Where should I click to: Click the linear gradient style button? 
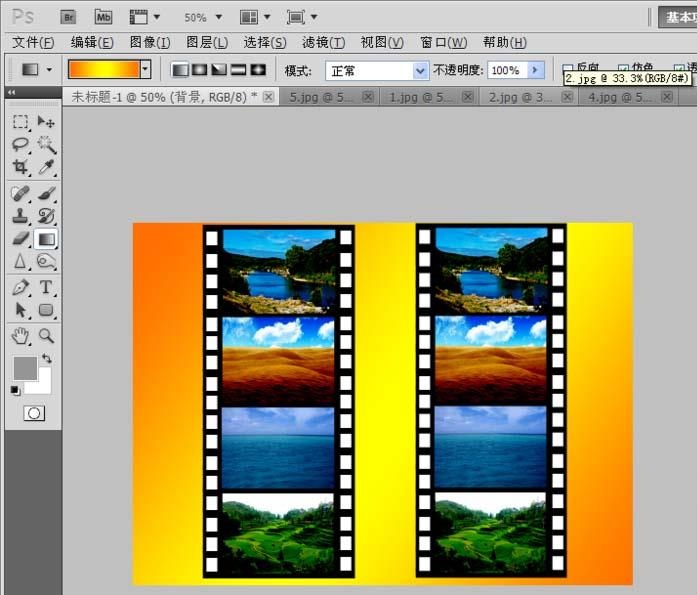(179, 70)
